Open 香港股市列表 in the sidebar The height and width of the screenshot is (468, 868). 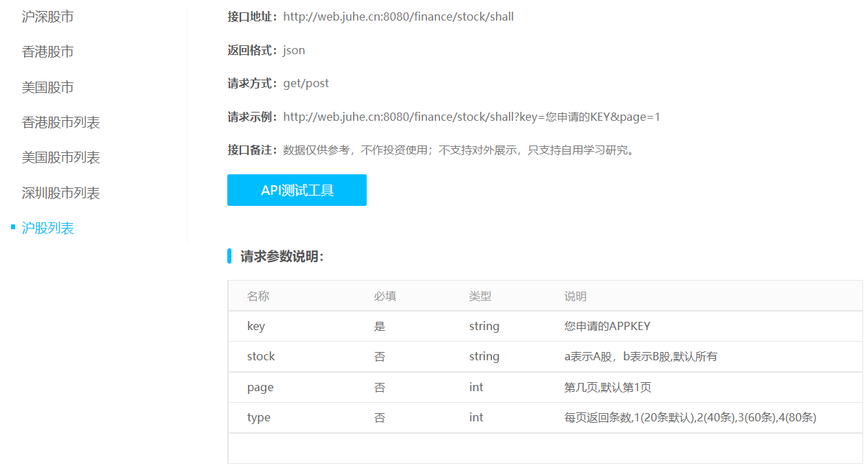[61, 122]
